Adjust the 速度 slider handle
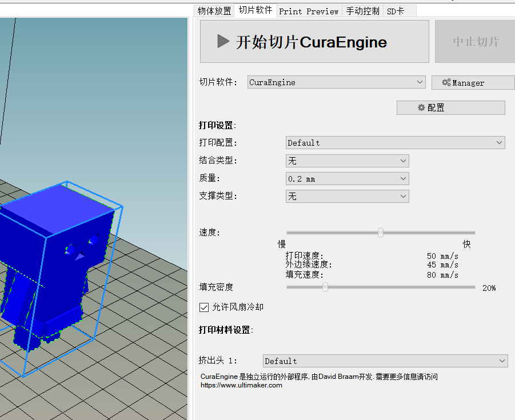 pyautogui.click(x=381, y=233)
